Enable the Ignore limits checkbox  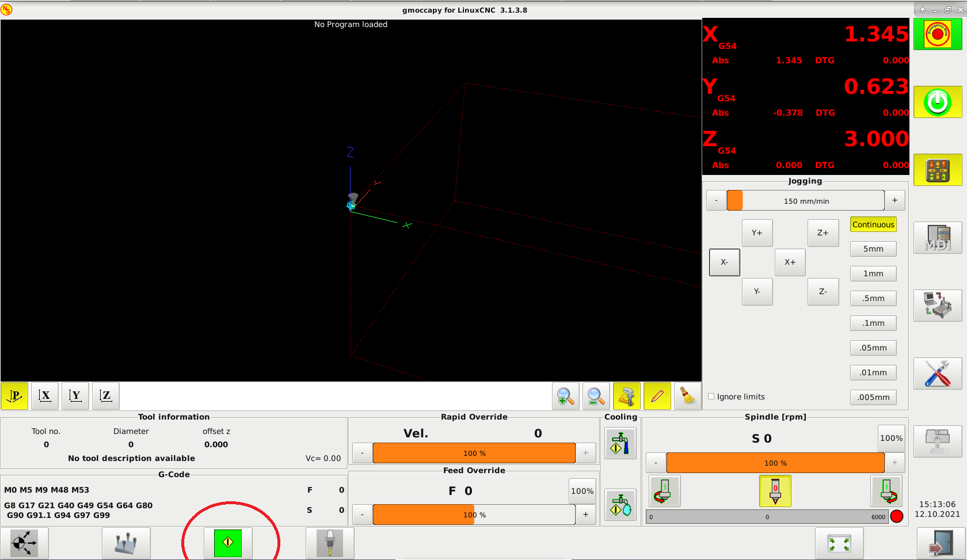click(x=711, y=397)
